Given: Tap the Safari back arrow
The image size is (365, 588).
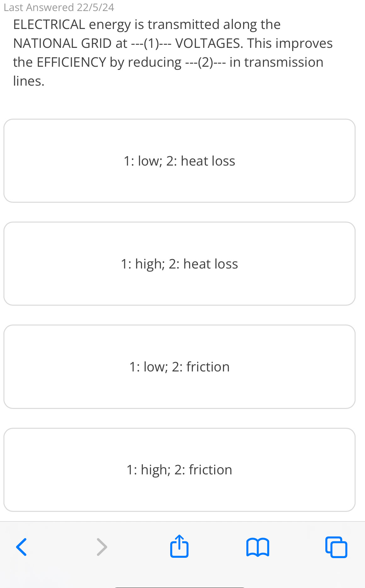Looking at the screenshot, I should (x=21, y=547).
